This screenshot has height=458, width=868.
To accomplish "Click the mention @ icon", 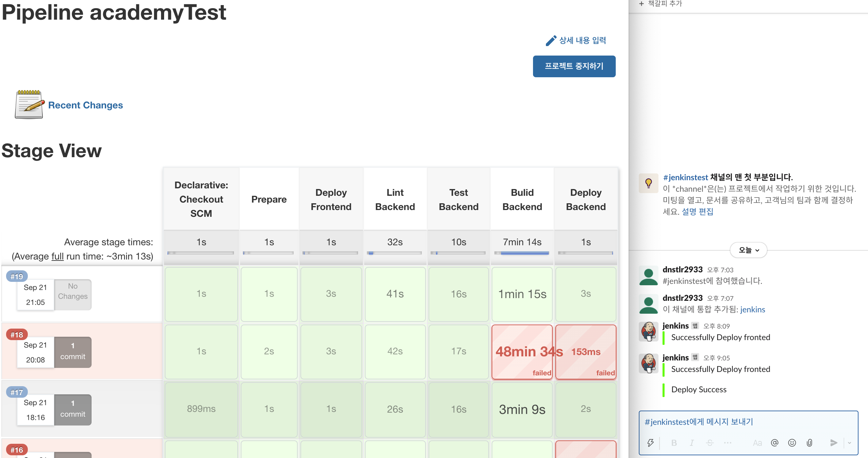I will point(774,443).
